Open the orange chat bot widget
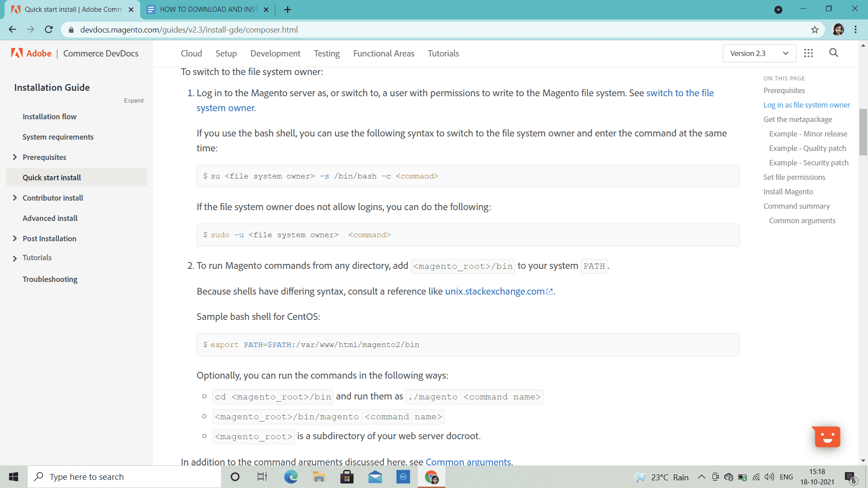The height and width of the screenshot is (488, 868). pos(827,436)
